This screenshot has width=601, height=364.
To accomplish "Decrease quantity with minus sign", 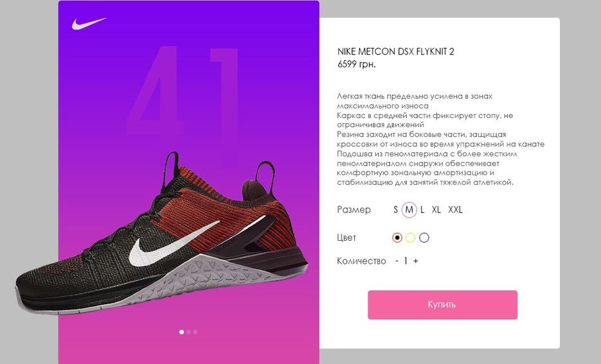I will (x=397, y=261).
